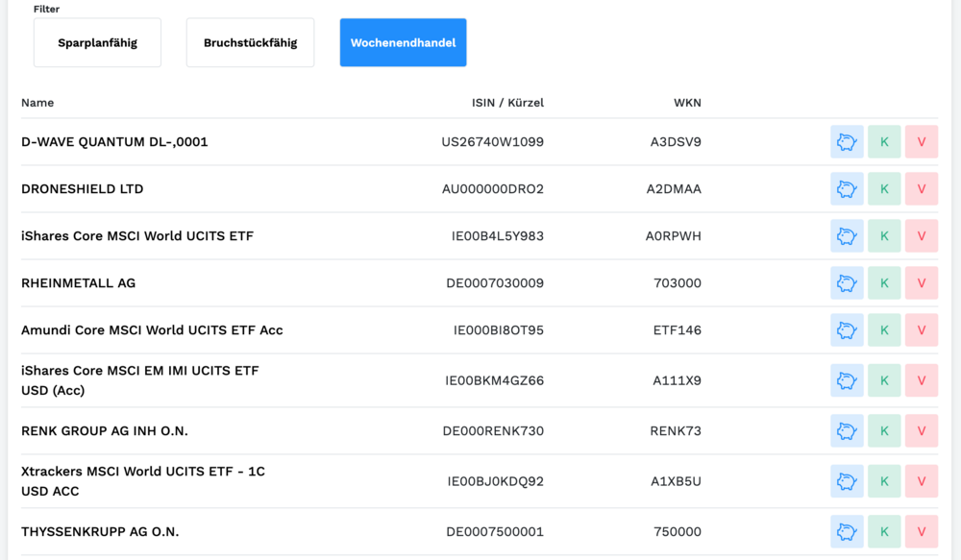Click the piggy bank icon for D-WAVE QUANTUM
Image resolution: width=961 pixels, height=560 pixels.
tap(847, 142)
